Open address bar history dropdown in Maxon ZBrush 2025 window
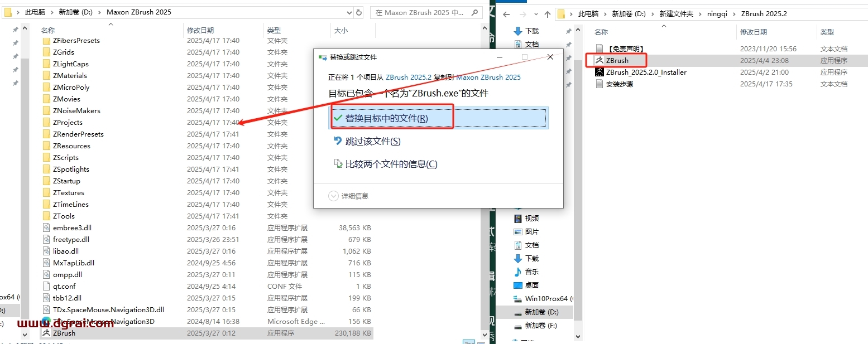 pos(349,12)
